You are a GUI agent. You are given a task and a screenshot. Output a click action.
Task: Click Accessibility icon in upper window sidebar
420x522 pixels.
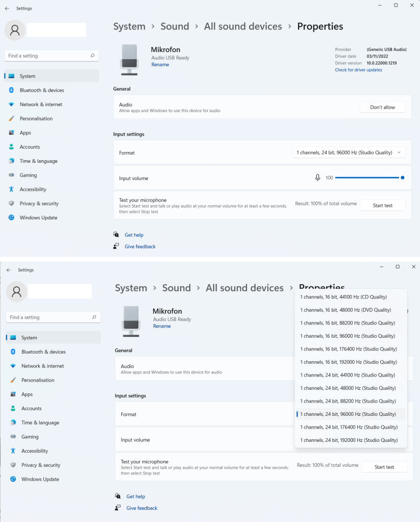pos(11,189)
